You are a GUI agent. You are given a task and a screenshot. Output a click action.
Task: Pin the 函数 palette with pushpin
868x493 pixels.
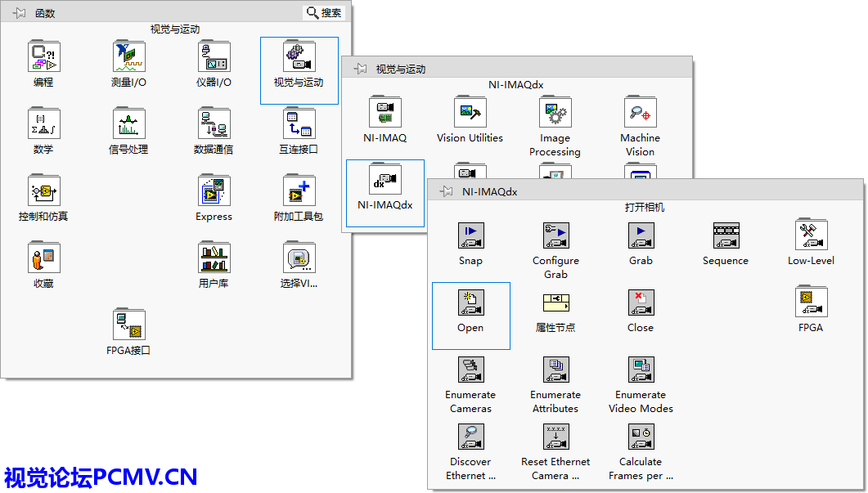pyautogui.click(x=19, y=13)
